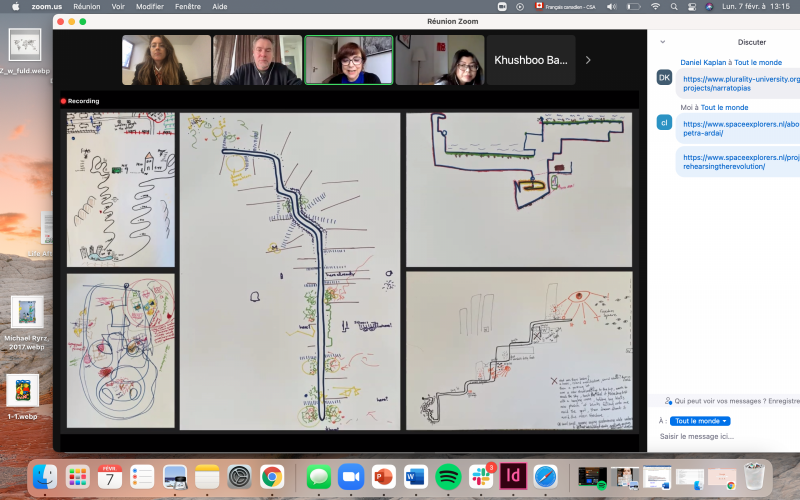Viewport: 800px width, 500px height.
Task: Open Microsoft Word from the Dock
Action: pyautogui.click(x=416, y=477)
